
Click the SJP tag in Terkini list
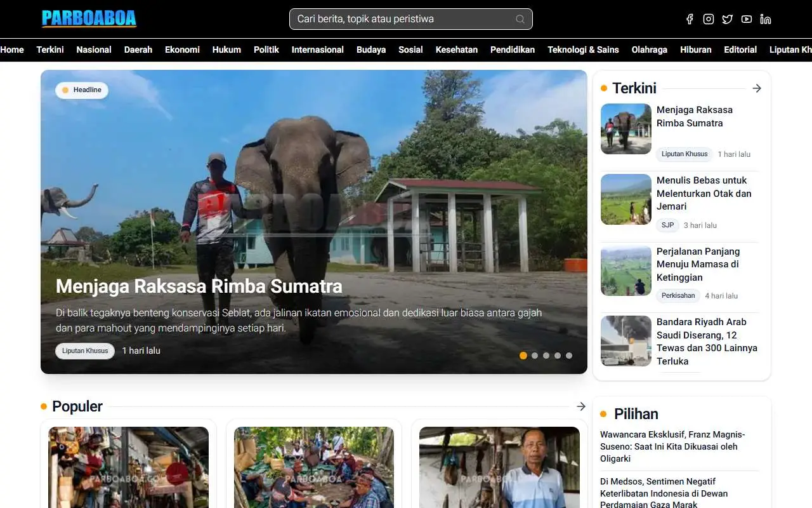coord(668,225)
